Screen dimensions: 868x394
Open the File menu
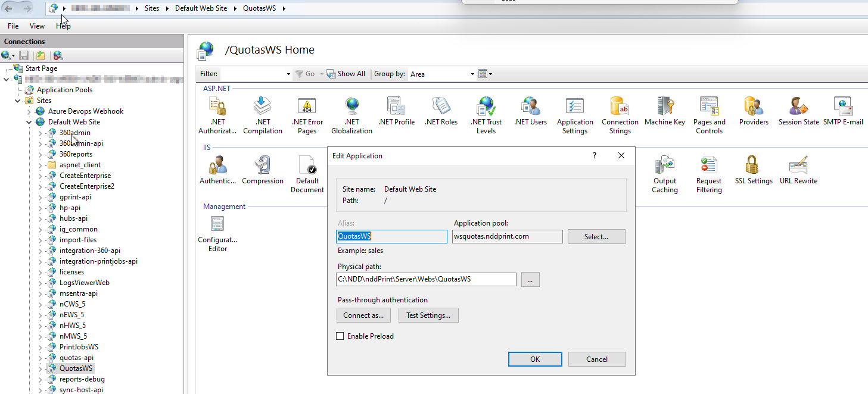click(x=13, y=26)
